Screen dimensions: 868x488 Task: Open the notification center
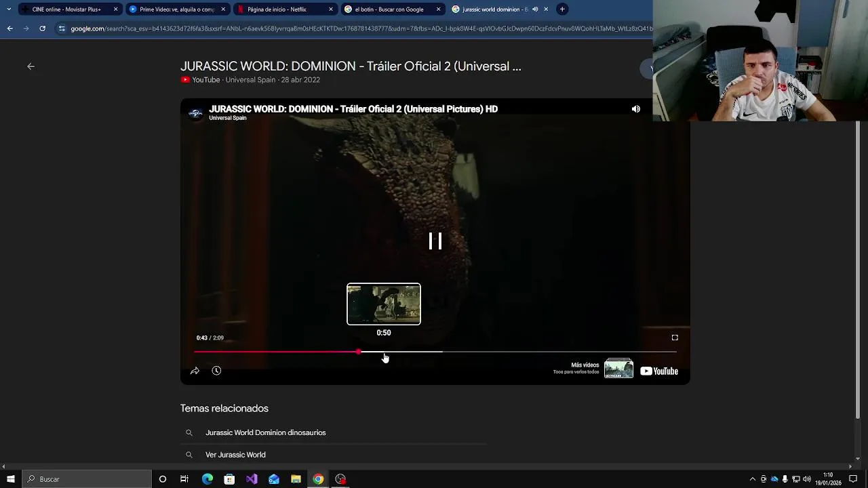(854, 479)
